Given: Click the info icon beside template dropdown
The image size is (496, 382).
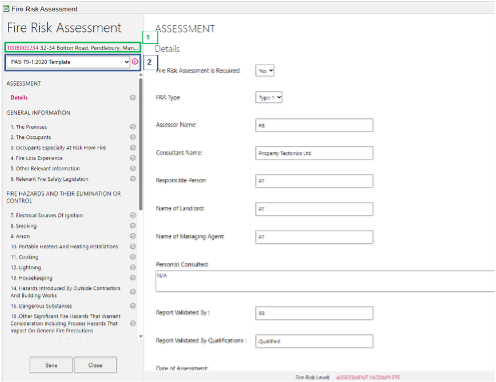Looking at the screenshot, I should click(x=135, y=62).
